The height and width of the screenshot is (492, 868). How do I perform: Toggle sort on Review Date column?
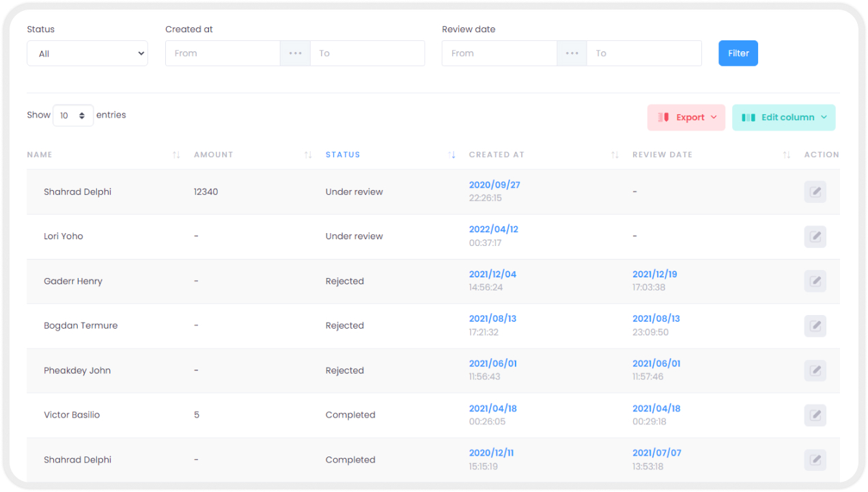coord(786,155)
